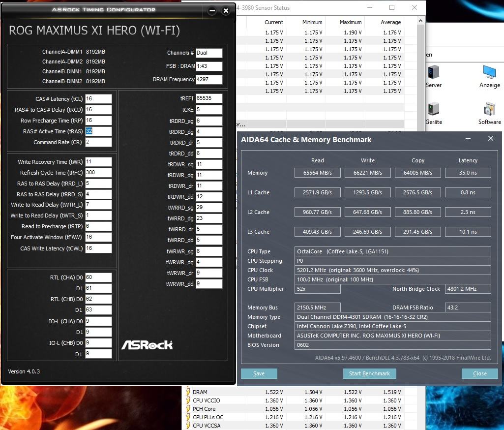Click the Write Recovery Time (tWR) field
This screenshot has height=430, width=504.
[x=98, y=162]
